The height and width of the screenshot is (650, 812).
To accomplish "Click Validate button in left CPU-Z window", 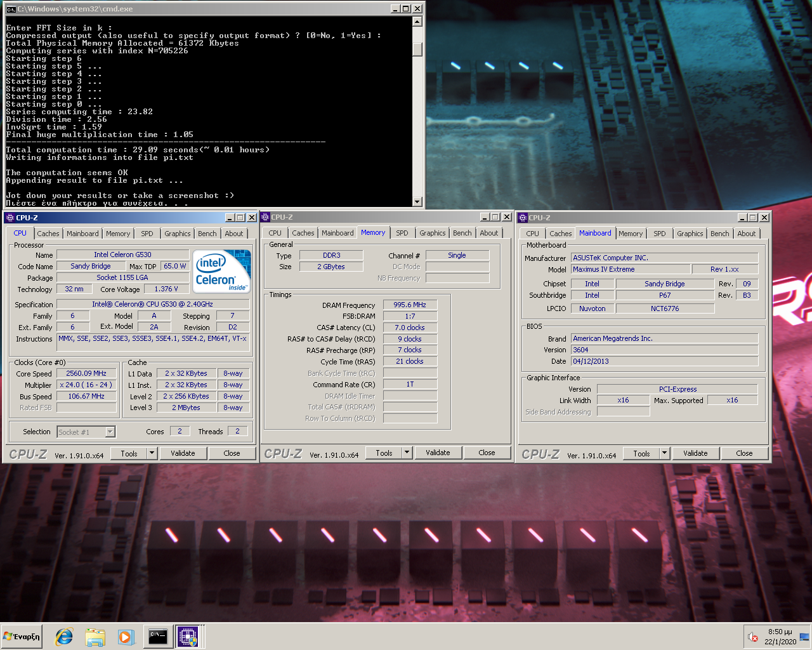I will (183, 453).
